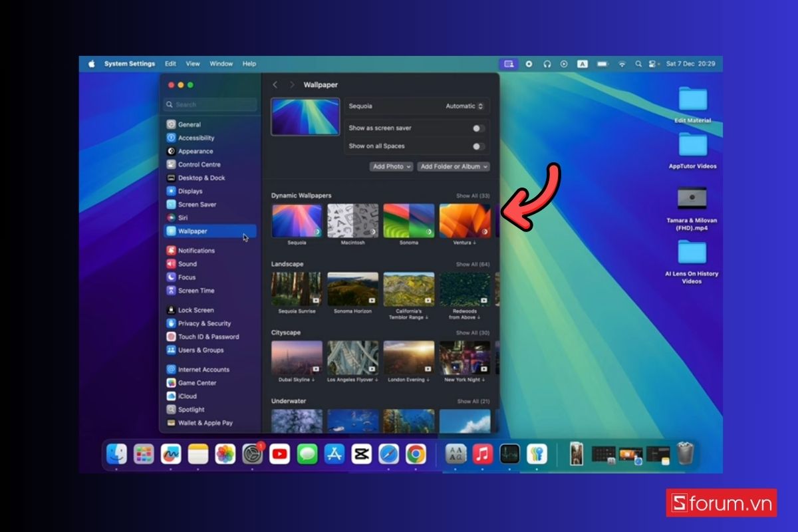This screenshot has height=532, width=798.
Task: Open the Automatic appearance dropdown for Sequoia
Action: click(464, 106)
